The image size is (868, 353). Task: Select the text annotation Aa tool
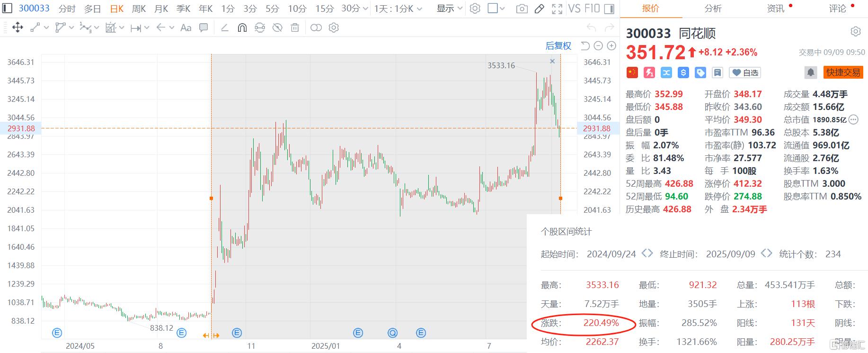(x=186, y=28)
